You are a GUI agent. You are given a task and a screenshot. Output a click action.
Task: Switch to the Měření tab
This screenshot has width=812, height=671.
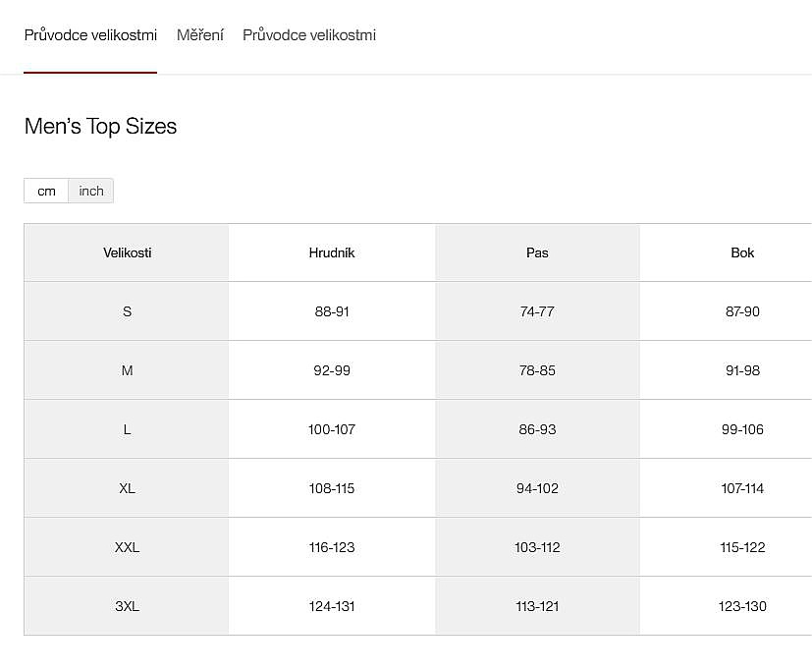pyautogui.click(x=199, y=35)
